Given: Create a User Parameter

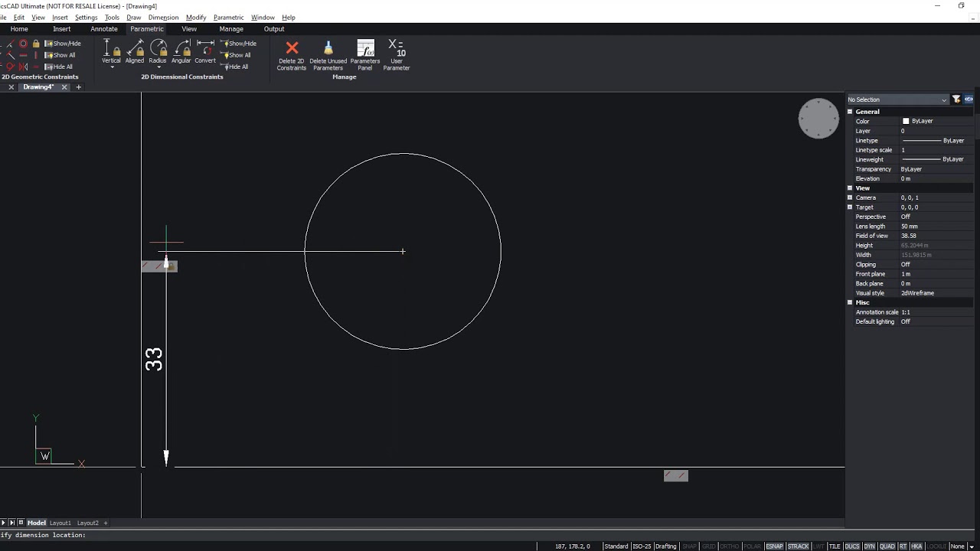Looking at the screenshot, I should coord(397,55).
